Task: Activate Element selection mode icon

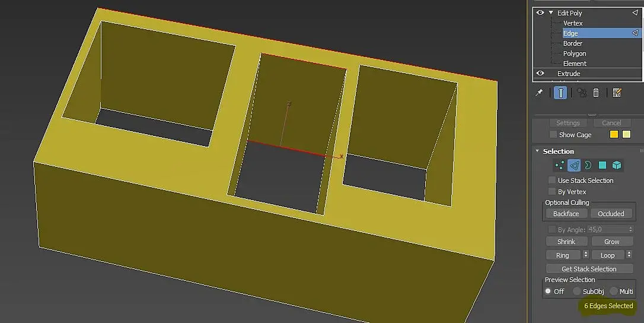Action: tap(617, 166)
